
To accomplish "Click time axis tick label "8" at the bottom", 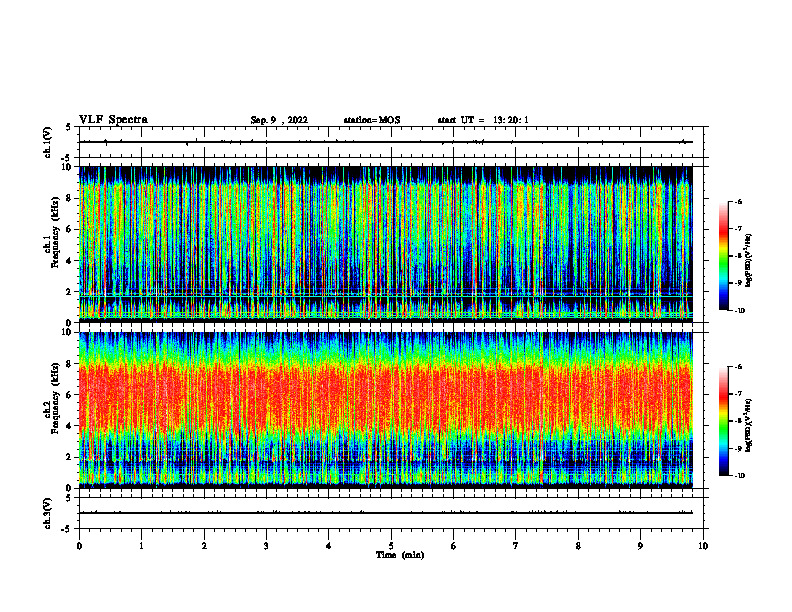I will 578,546.
